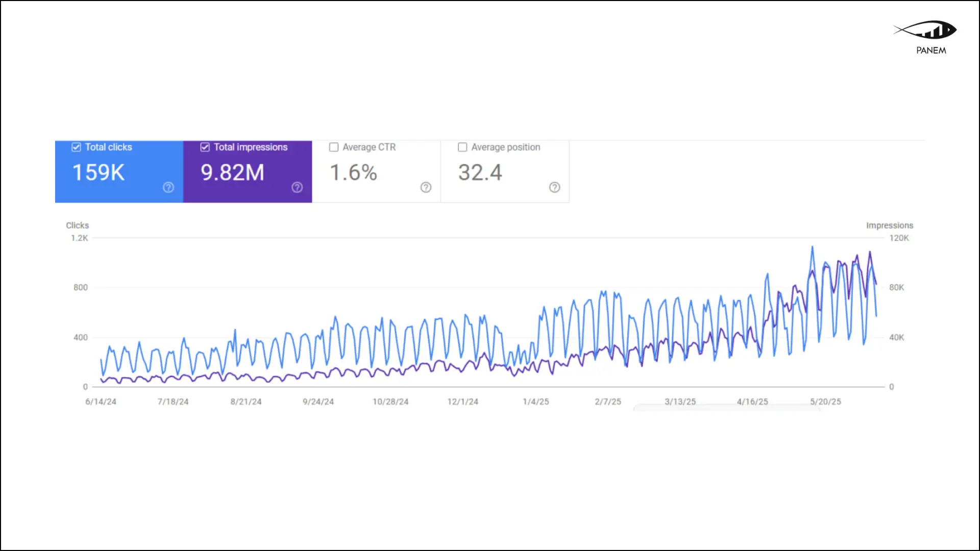
Task: Enable the Average CTR checkbox
Action: click(334, 147)
